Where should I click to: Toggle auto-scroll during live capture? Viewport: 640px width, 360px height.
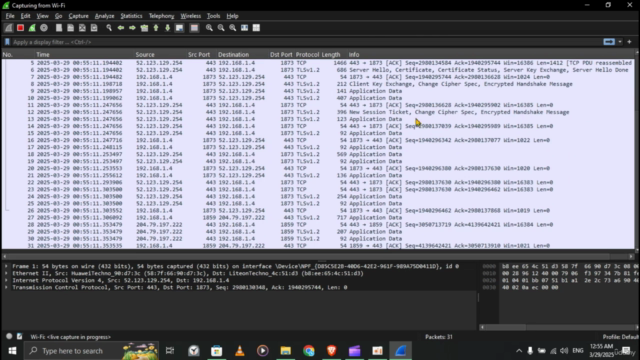[x=180, y=28]
